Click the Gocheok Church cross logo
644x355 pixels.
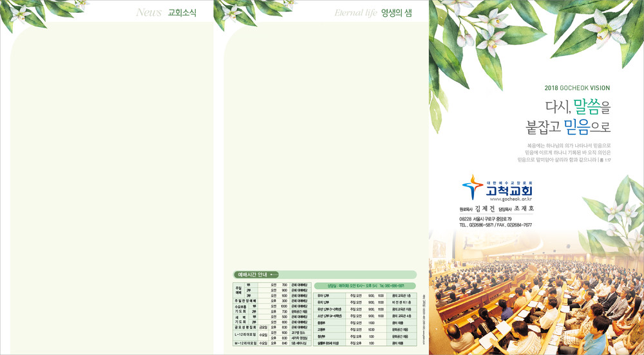click(472, 187)
